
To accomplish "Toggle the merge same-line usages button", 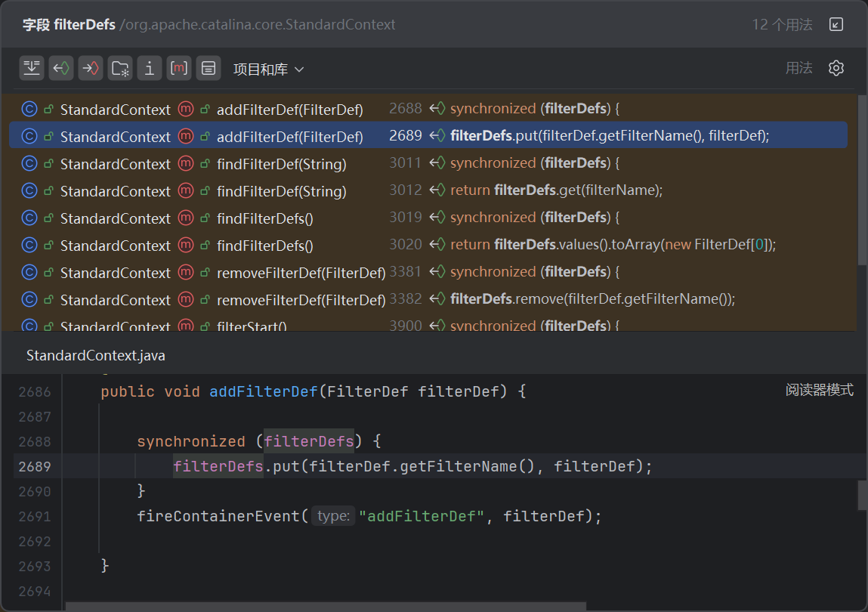I will coord(32,68).
